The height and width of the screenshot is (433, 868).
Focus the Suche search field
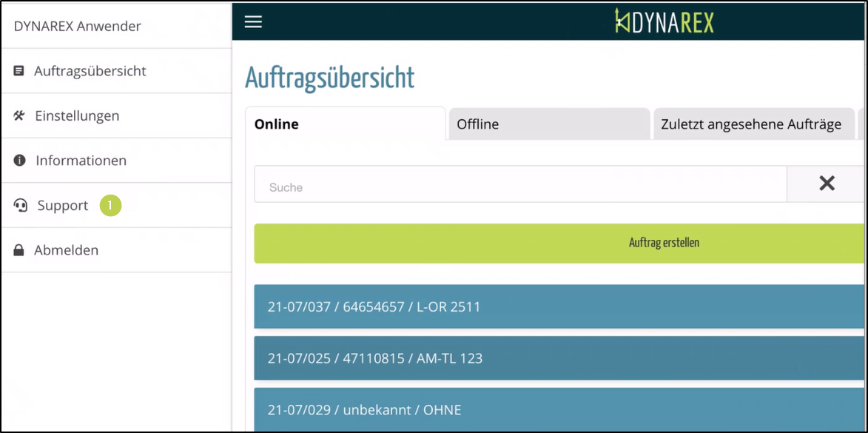(x=519, y=187)
